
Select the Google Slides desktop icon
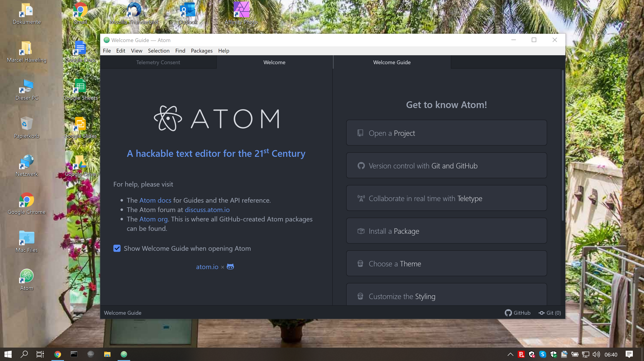point(80,128)
